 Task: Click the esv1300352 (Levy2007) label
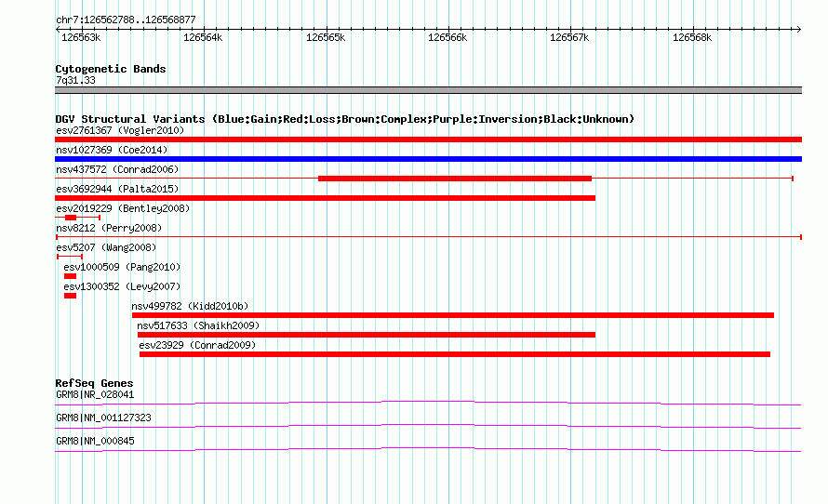point(122,286)
